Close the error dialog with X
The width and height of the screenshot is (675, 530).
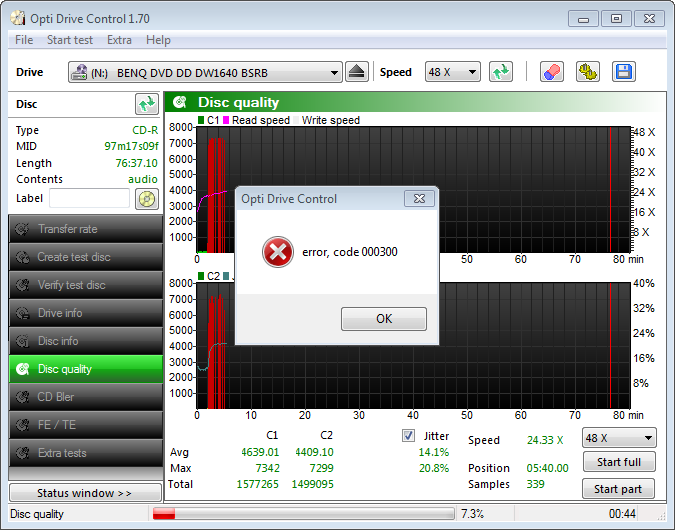[419, 198]
